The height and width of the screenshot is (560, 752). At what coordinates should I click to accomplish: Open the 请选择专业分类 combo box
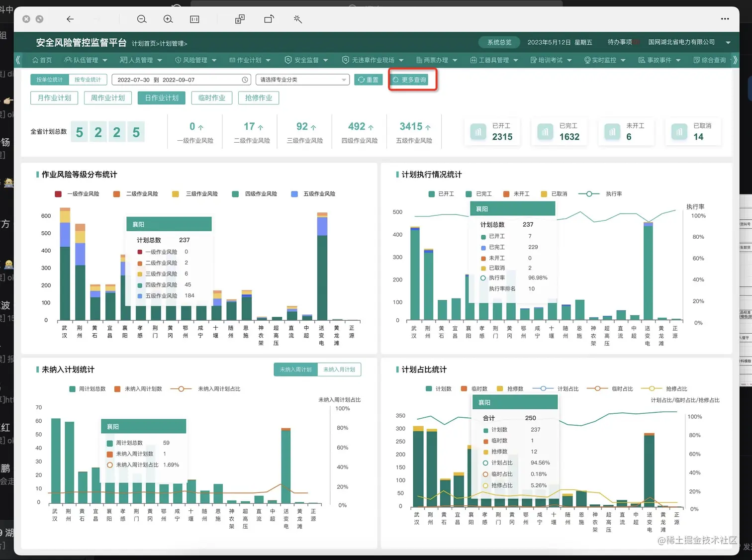pos(302,80)
